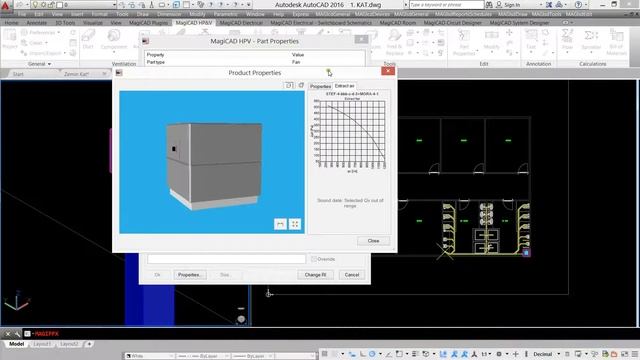Click the Sign In link

[x=512, y=5]
